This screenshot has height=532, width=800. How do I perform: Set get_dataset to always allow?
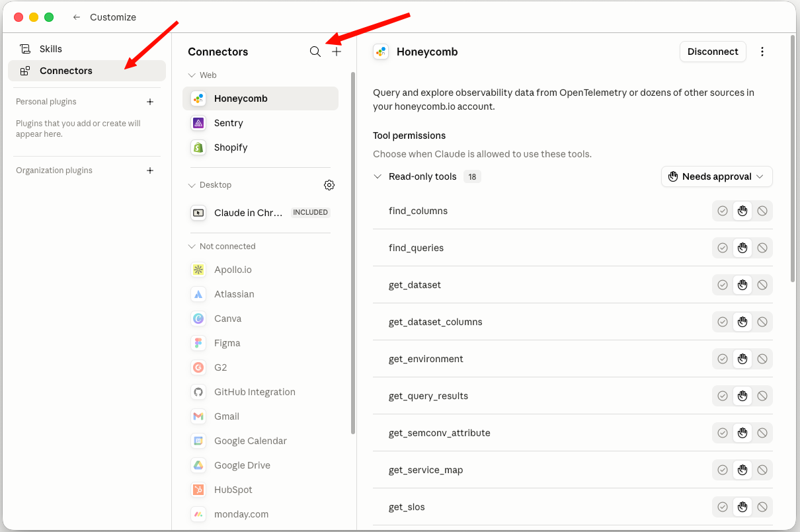[x=723, y=285]
